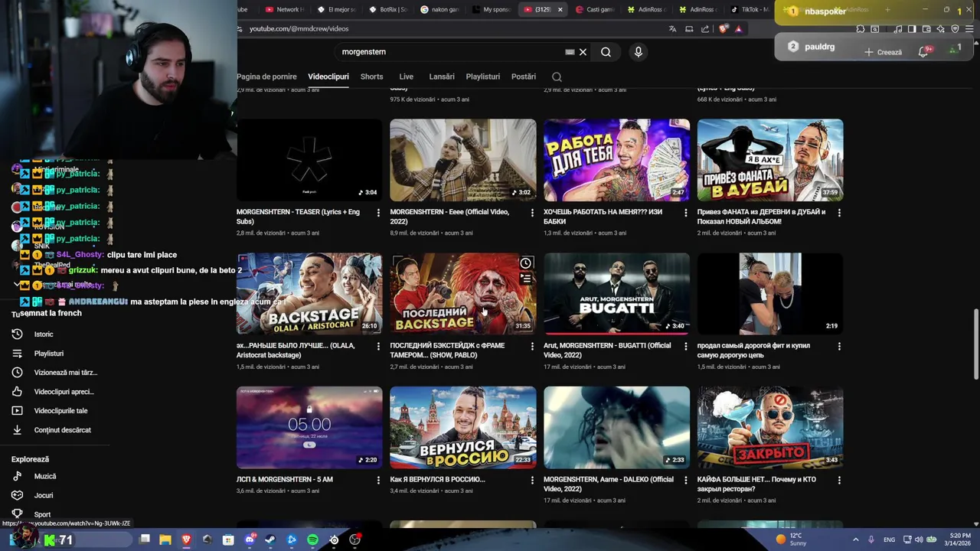Open options for продал самый дорогой фит video
This screenshot has height=551, width=980.
pyautogui.click(x=839, y=347)
